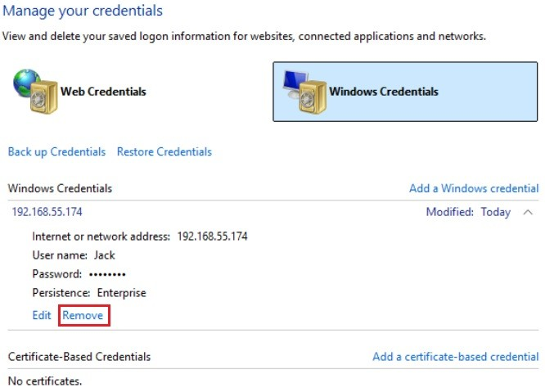The height and width of the screenshot is (392, 545).
Task: Collapse the 192.168.55.174 credential using the chevron
Action: 527,212
